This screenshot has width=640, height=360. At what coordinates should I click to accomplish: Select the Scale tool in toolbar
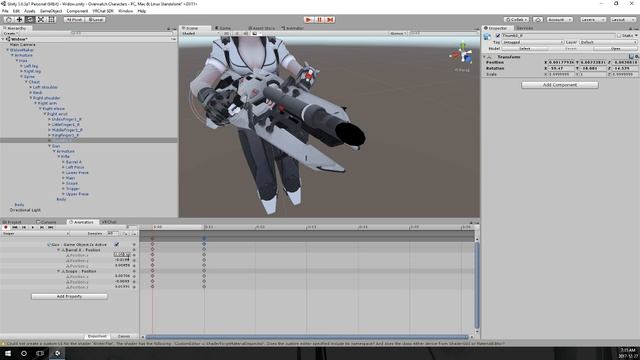click(41, 19)
